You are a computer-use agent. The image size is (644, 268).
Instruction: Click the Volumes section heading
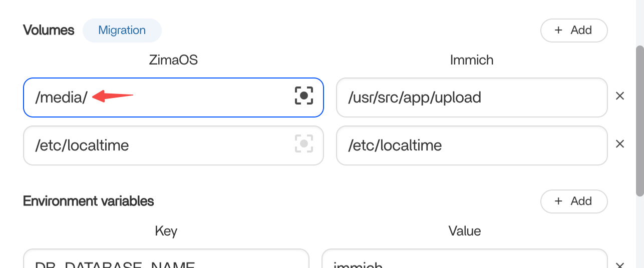(x=49, y=30)
